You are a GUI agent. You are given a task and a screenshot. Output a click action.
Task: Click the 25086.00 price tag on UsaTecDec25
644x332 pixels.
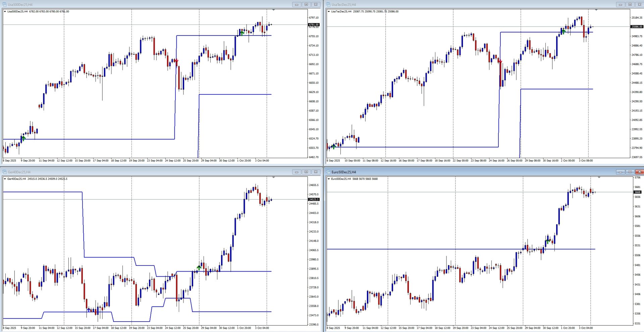pyautogui.click(x=637, y=27)
